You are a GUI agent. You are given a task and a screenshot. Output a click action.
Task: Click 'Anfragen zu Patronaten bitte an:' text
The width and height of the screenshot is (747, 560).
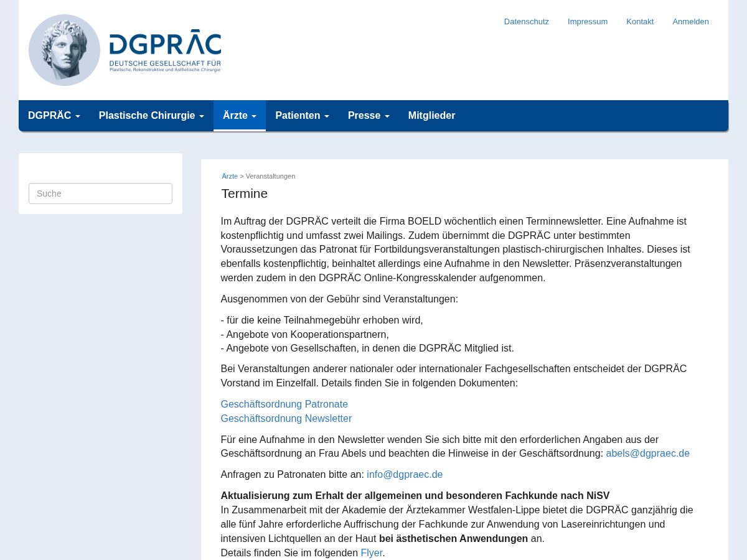293,475
